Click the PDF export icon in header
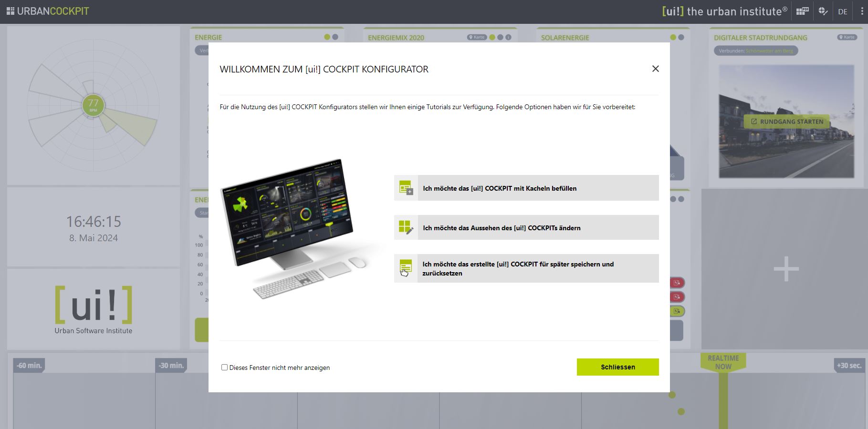This screenshot has height=429, width=868. (802, 11)
